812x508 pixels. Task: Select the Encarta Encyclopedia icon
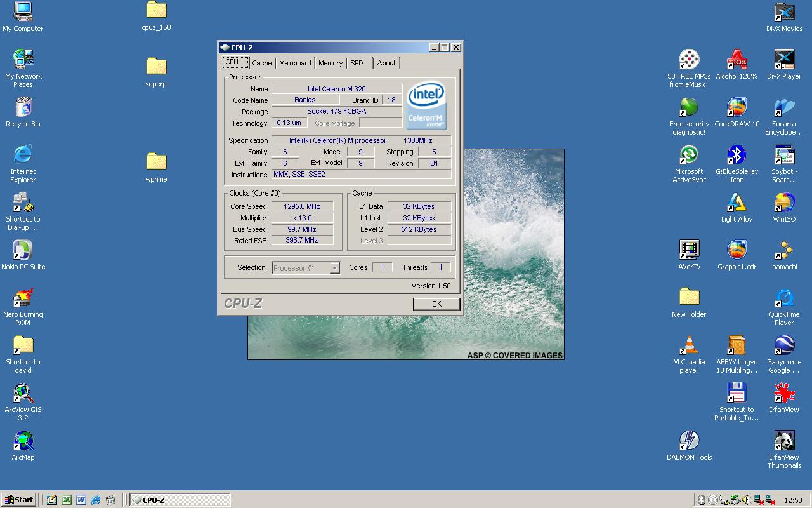pos(784,116)
